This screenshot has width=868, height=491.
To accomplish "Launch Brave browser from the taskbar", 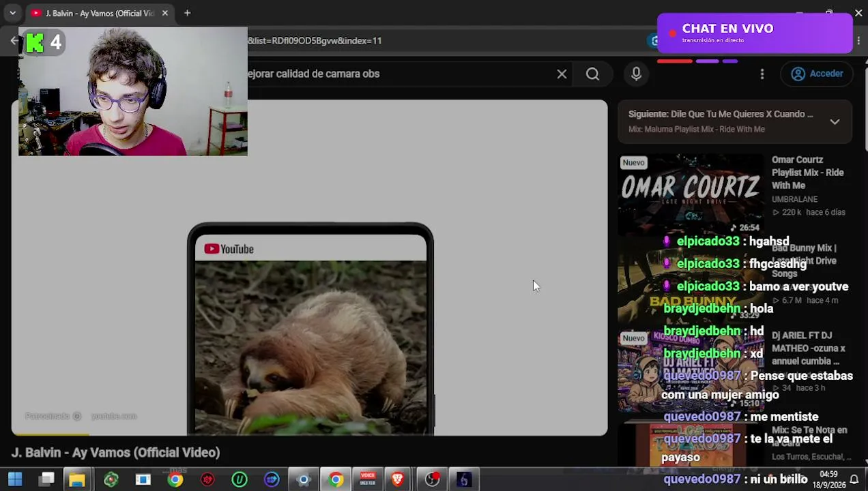I will (x=398, y=479).
